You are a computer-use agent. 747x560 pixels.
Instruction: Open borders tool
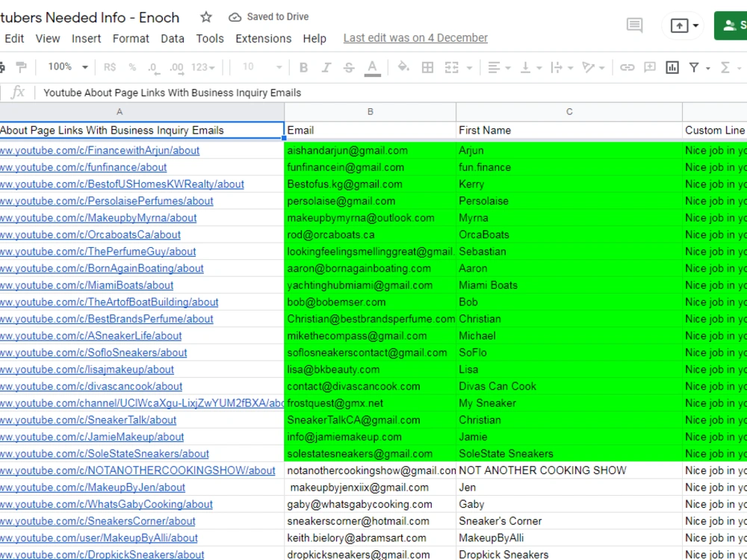click(x=427, y=68)
